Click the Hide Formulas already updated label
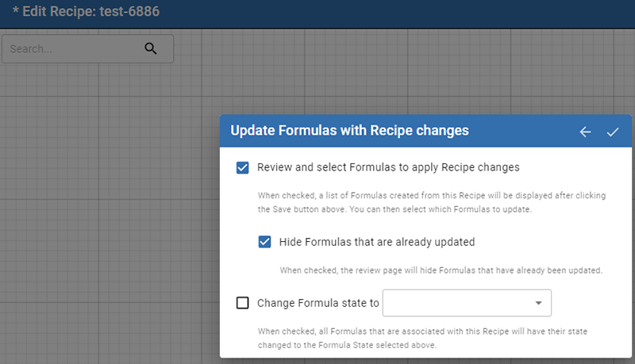 click(x=377, y=242)
